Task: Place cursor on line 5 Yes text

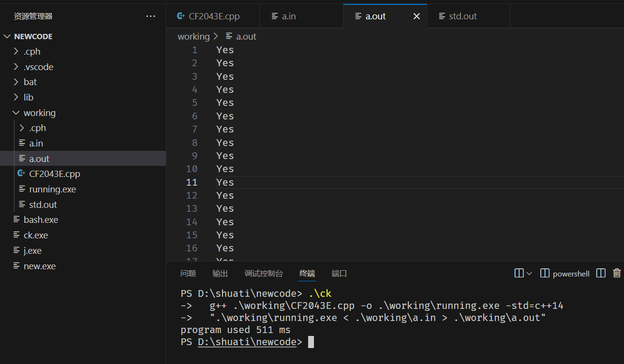Action: [225, 102]
